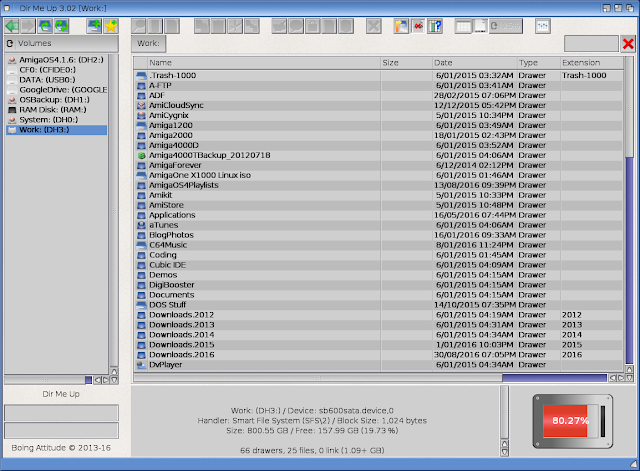640x471 pixels.
Task: Select the Applications drawer
Action: pyautogui.click(x=378, y=215)
